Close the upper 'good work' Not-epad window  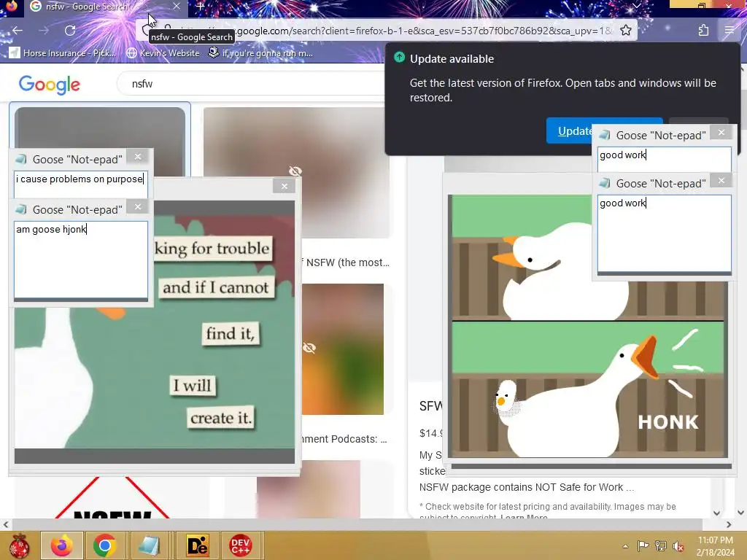721,133
